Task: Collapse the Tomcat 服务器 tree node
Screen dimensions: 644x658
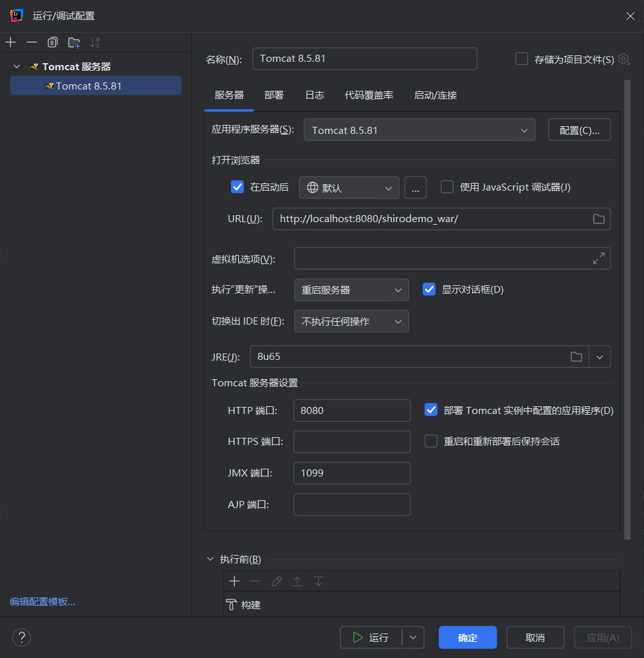Action: pos(17,66)
